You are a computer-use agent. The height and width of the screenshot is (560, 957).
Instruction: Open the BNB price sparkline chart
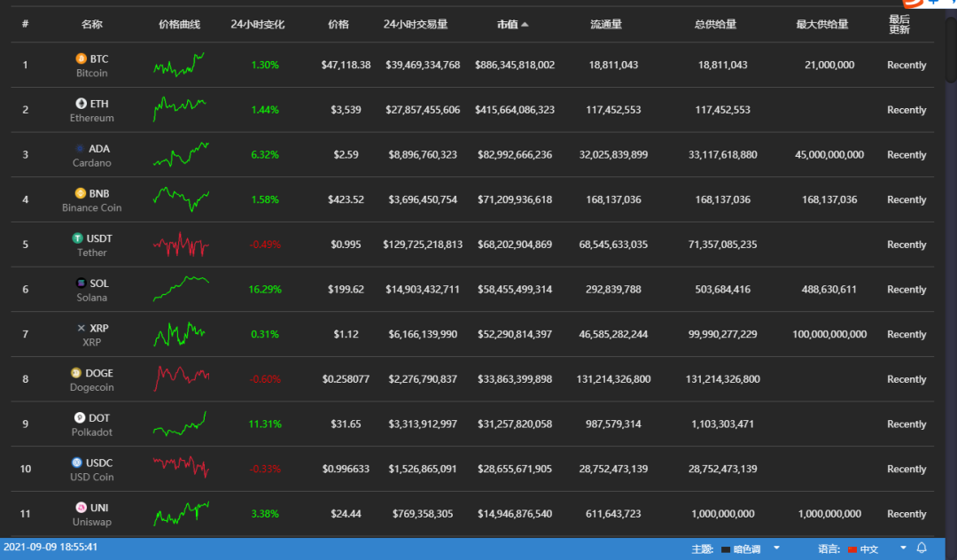(182, 198)
